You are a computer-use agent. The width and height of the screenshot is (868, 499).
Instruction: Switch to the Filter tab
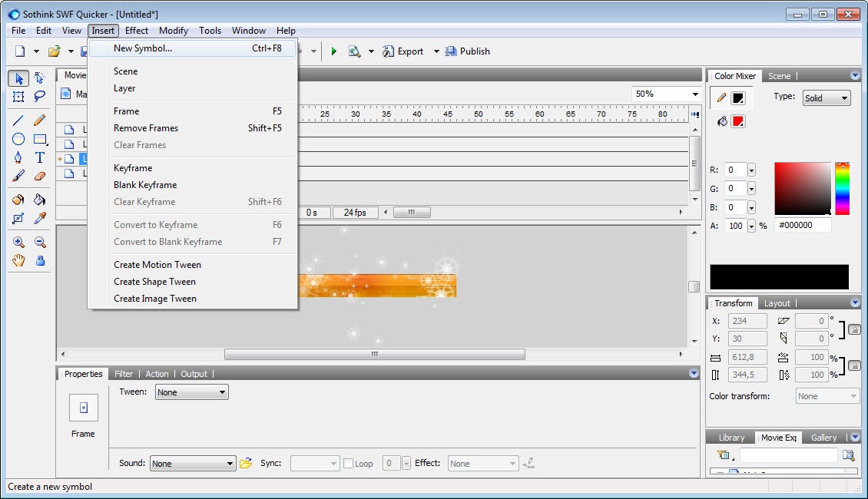124,374
